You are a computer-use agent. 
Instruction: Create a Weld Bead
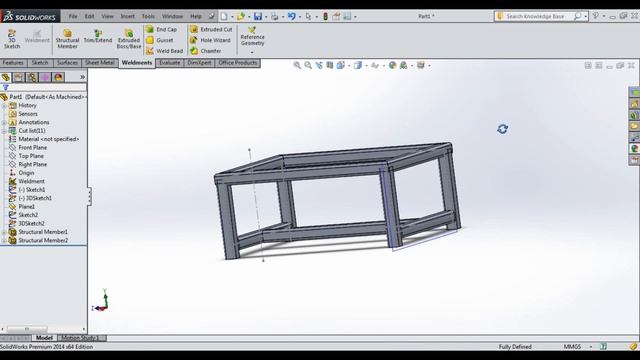164,51
